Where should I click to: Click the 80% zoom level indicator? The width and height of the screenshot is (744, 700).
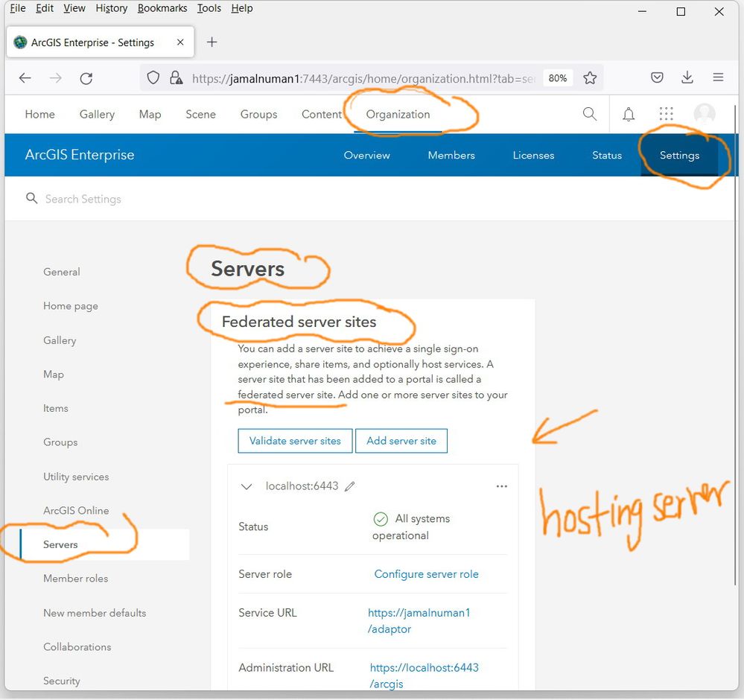[558, 78]
